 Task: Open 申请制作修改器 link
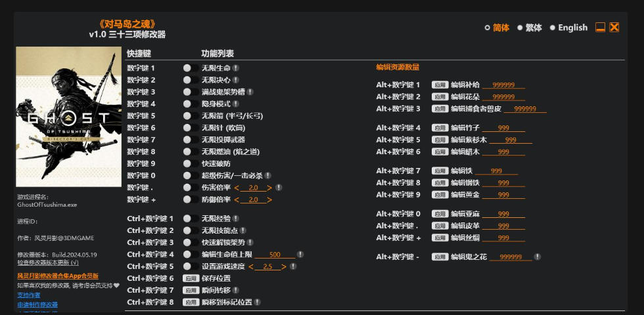[37, 304]
